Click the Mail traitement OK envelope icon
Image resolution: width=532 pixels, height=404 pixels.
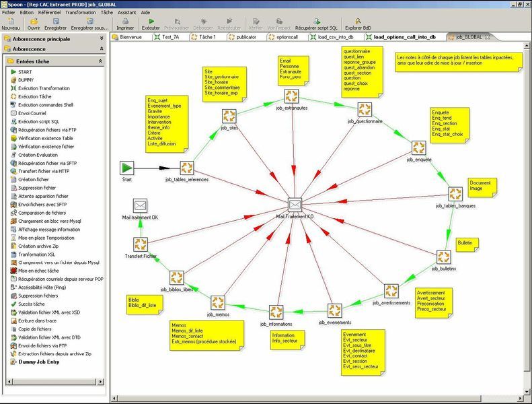[140, 205]
